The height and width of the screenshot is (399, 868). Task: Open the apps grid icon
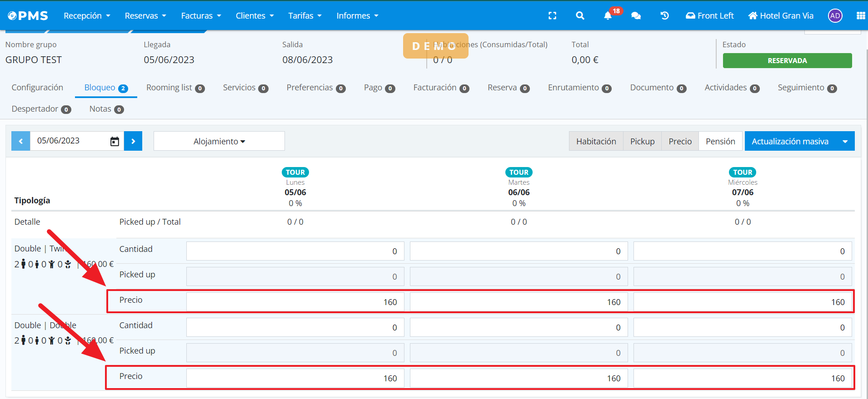click(x=860, y=16)
